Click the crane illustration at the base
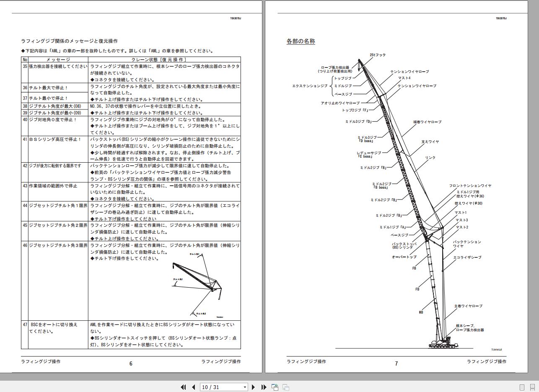The image size is (539, 392). click(x=443, y=343)
